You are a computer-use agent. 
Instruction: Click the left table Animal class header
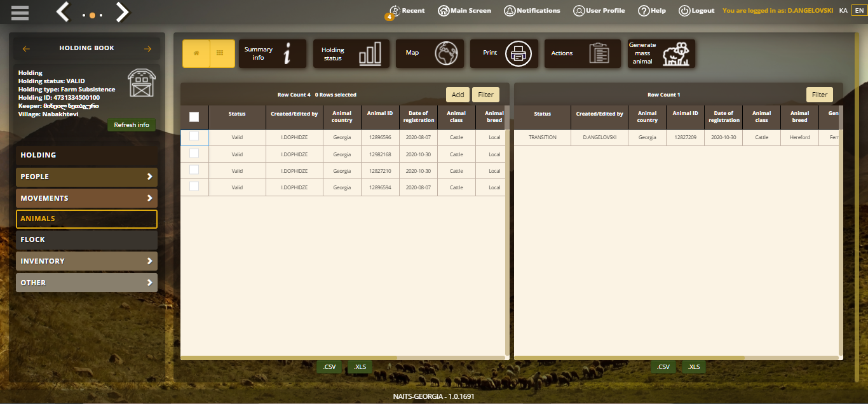click(x=456, y=117)
